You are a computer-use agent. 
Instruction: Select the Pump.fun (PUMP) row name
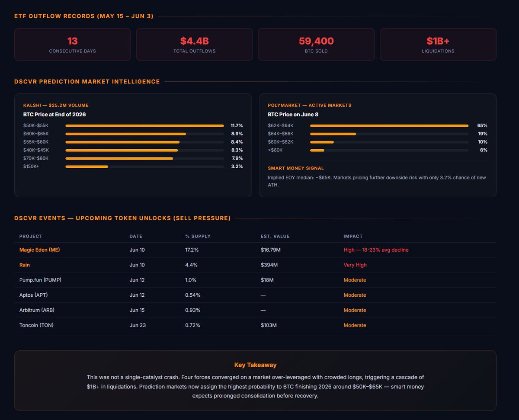click(40, 280)
